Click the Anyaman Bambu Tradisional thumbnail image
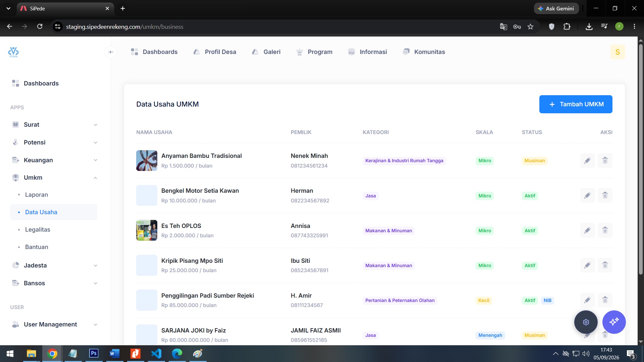 147,161
